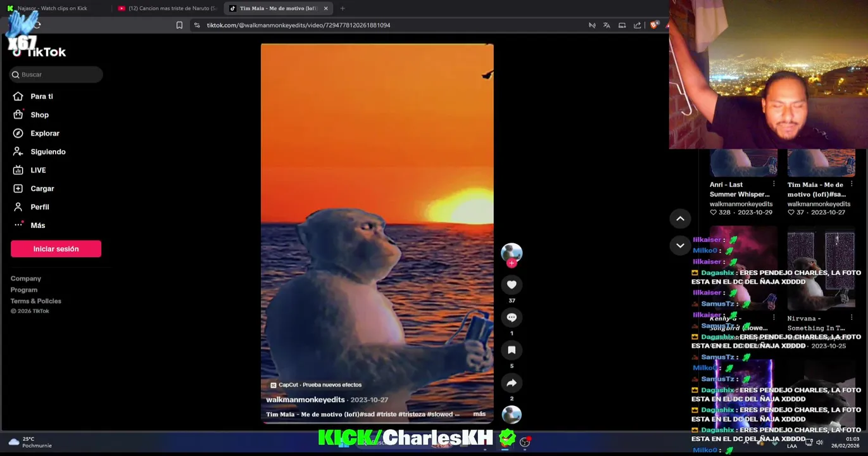Open the creator avatar above the like button
The height and width of the screenshot is (456, 868).
[x=512, y=252]
